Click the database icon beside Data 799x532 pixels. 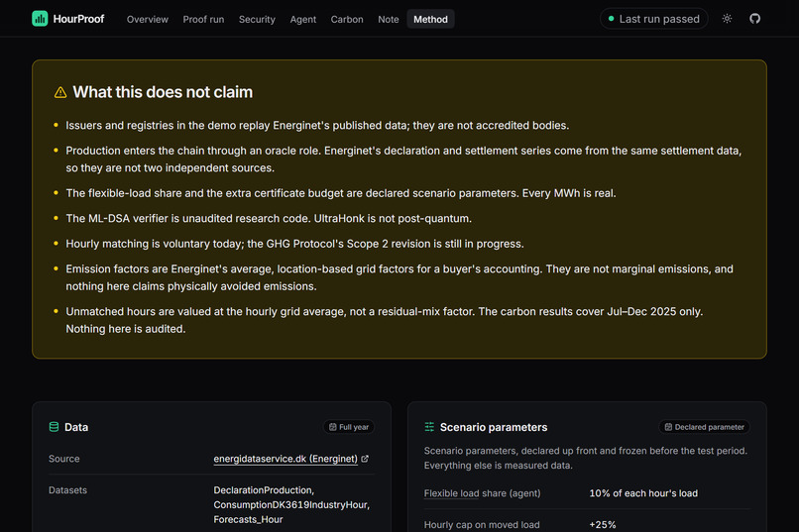(54, 427)
